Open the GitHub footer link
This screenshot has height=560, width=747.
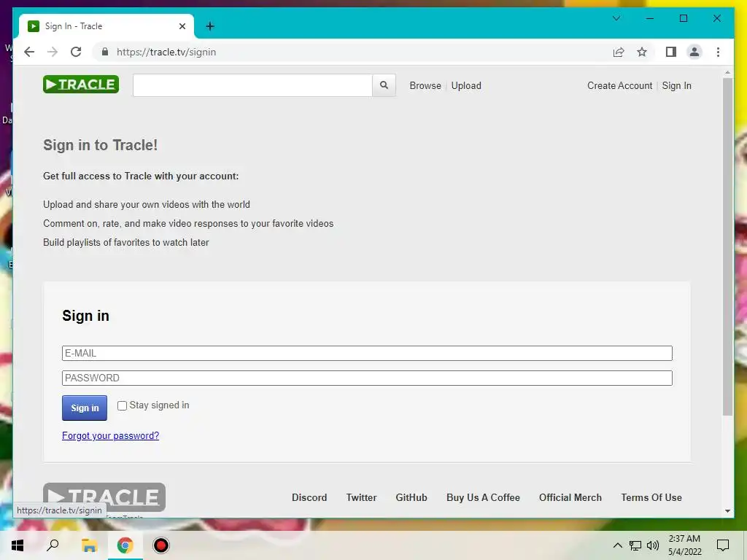pyautogui.click(x=411, y=497)
